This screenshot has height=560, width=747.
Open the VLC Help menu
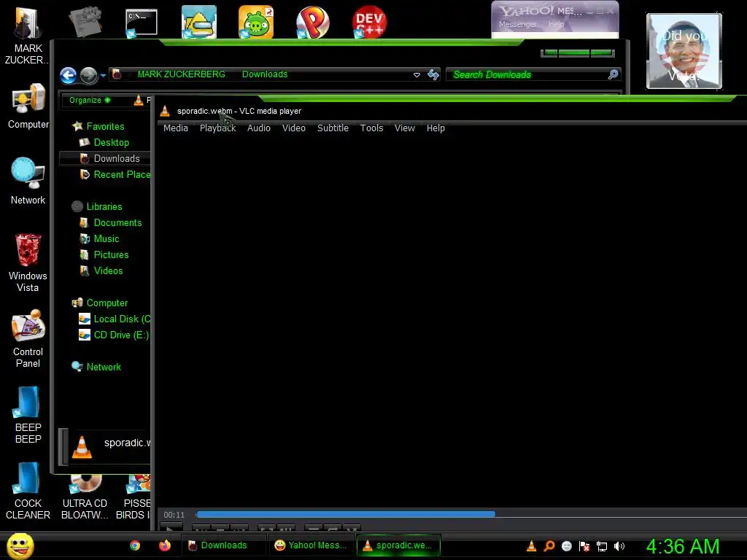tap(436, 128)
